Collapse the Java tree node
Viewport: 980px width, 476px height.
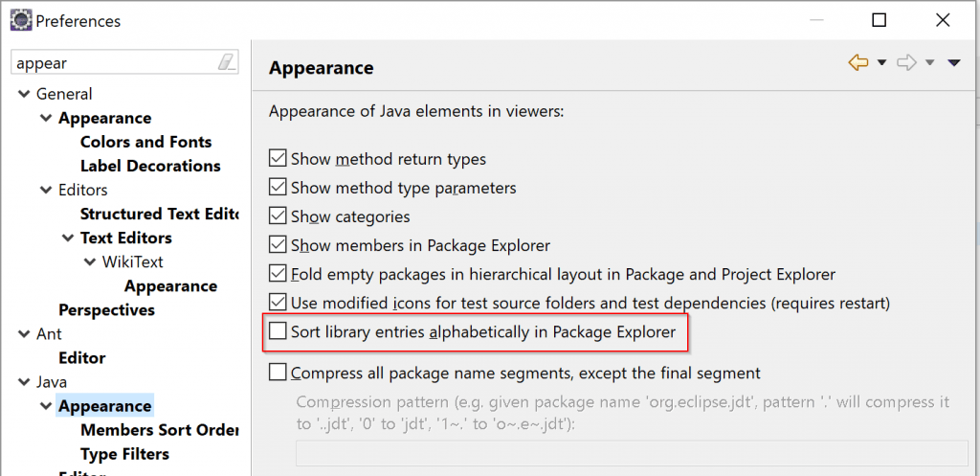[x=24, y=381]
